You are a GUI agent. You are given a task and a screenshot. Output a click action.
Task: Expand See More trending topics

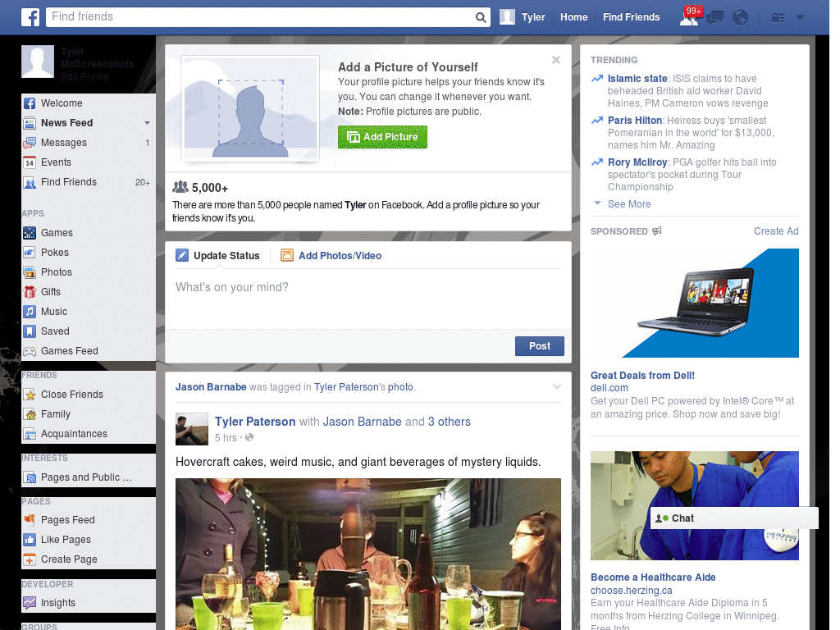pyautogui.click(x=629, y=204)
